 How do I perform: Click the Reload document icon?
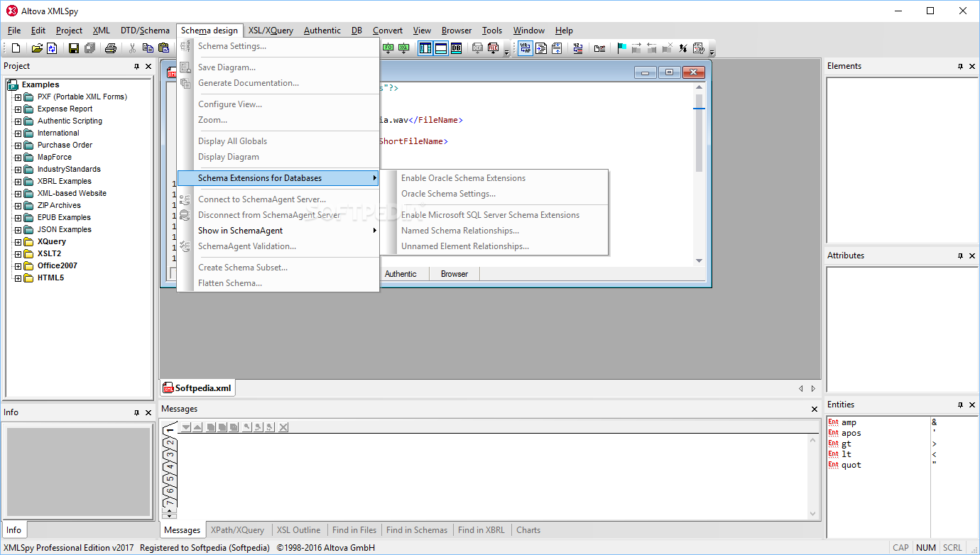click(52, 48)
